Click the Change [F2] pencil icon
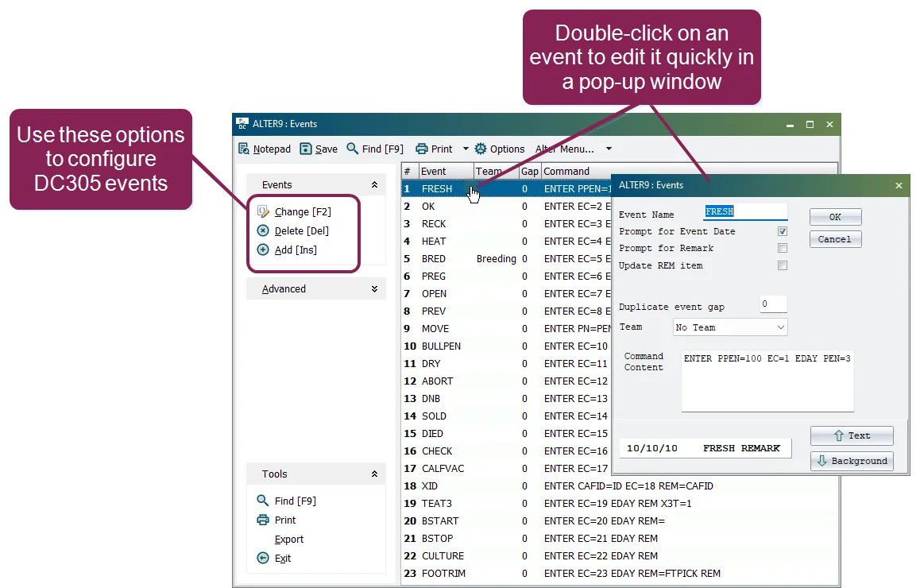 [x=263, y=212]
